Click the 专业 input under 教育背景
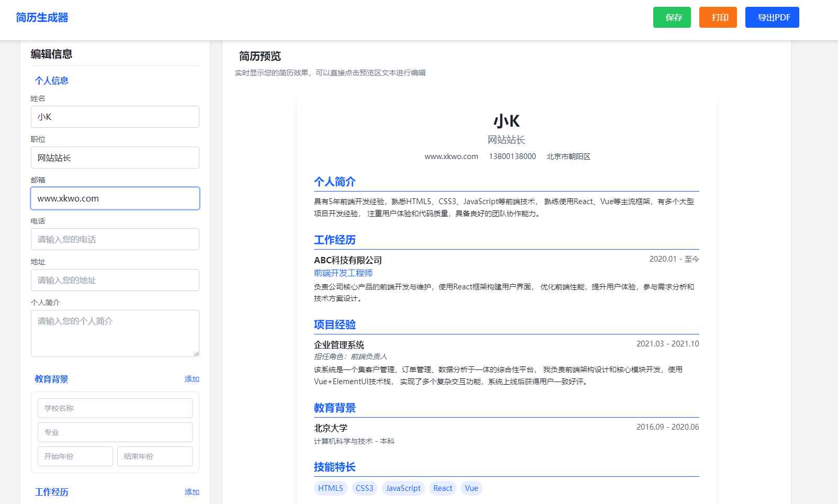 pos(115,432)
